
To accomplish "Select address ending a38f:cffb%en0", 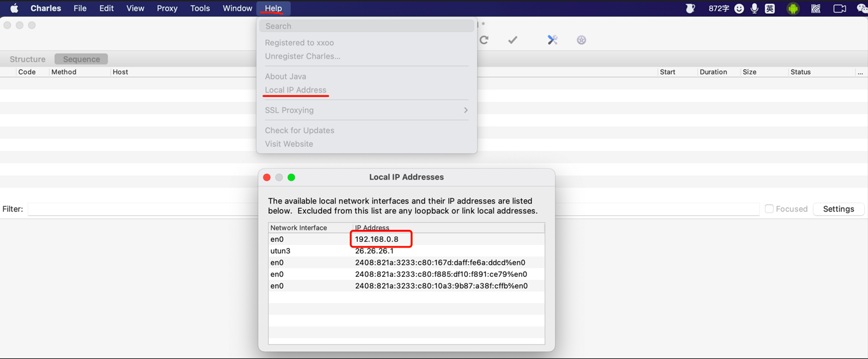I will 441,286.
